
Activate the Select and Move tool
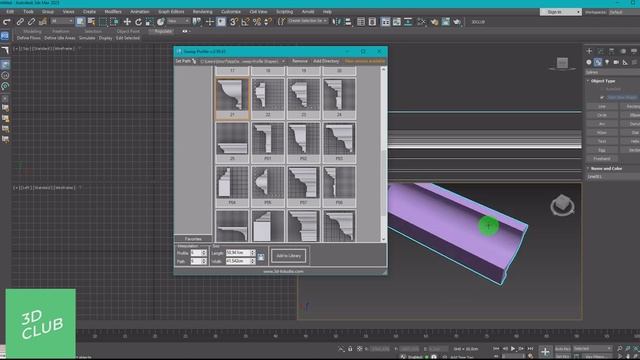pos(127,22)
